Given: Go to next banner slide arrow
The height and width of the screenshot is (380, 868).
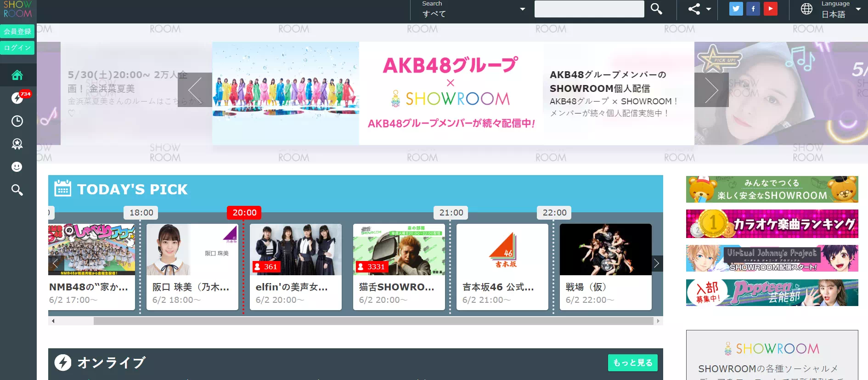Looking at the screenshot, I should pos(711,90).
